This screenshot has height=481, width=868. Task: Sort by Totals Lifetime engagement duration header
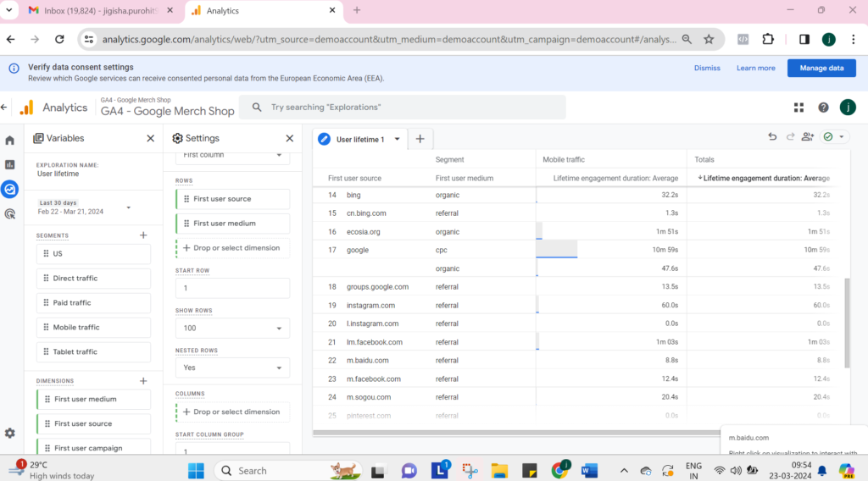[x=764, y=178]
